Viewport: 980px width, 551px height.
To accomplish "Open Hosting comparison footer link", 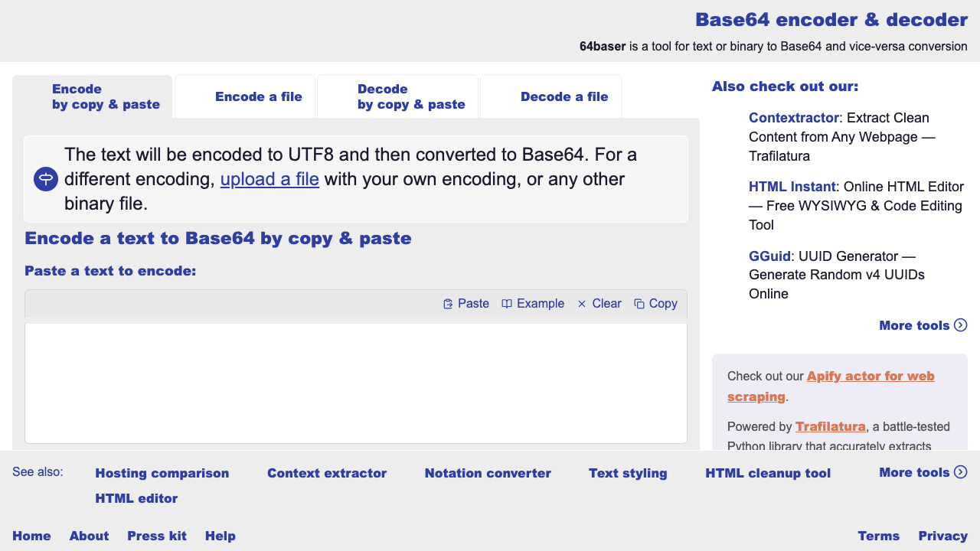I will (x=162, y=473).
